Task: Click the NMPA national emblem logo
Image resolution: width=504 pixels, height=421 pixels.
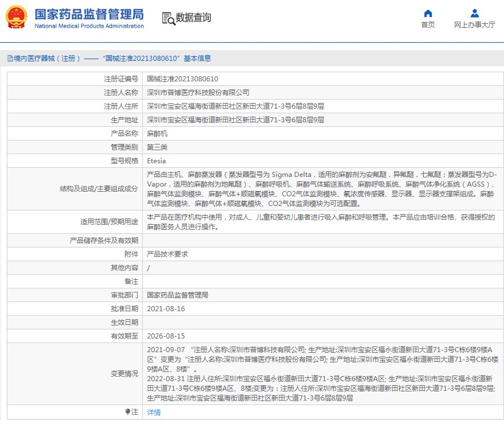Action: click(16, 18)
